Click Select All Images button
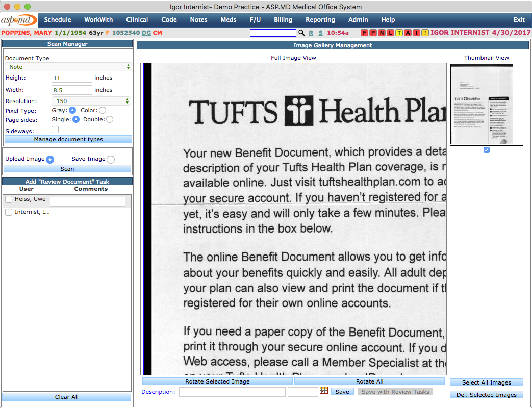532x408 pixels. pyautogui.click(x=487, y=382)
